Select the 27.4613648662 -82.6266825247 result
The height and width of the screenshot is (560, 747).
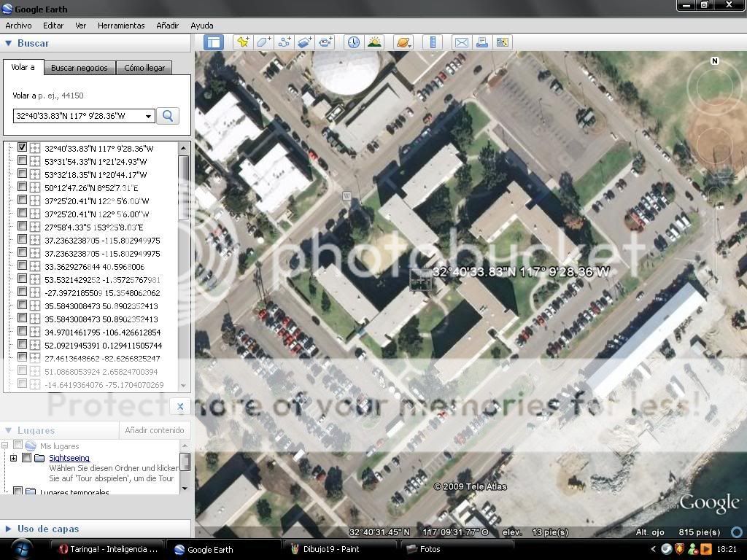click(x=102, y=359)
